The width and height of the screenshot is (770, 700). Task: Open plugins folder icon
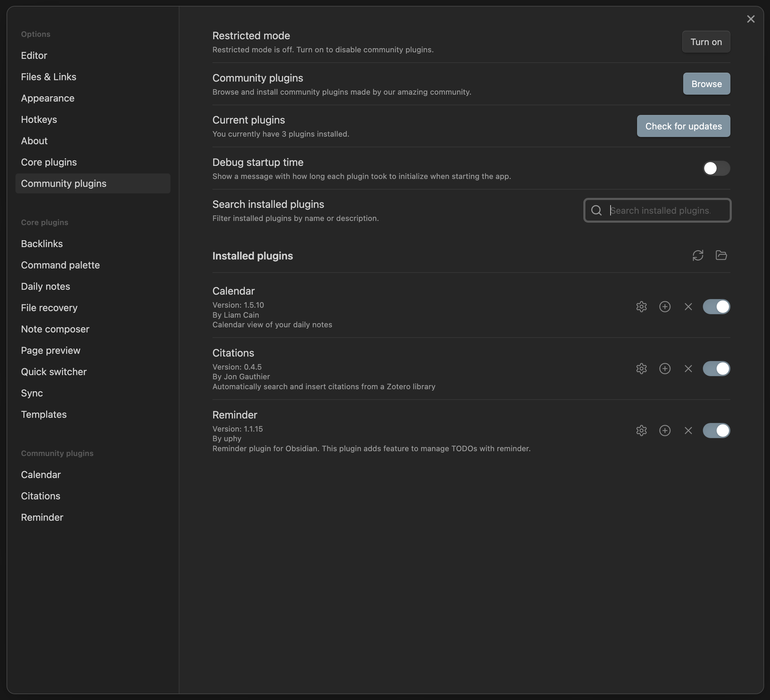coord(721,255)
